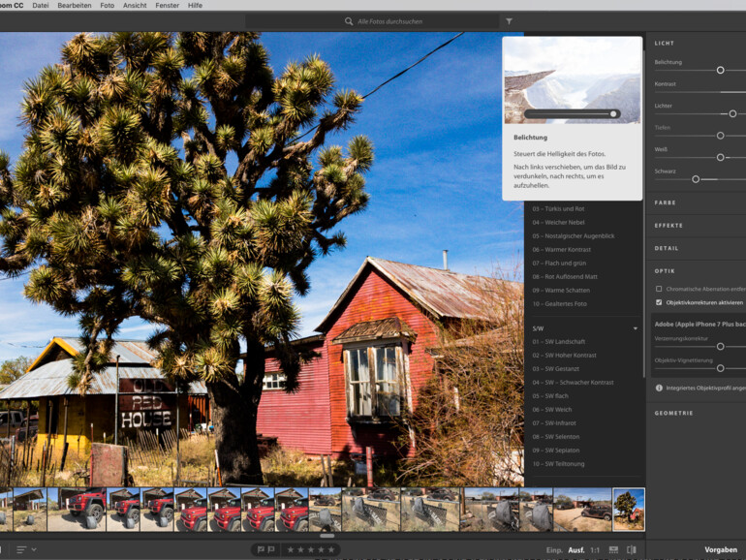Apply preset 04 – SW – Schwacher Kontrast
This screenshot has width=746, height=560.
[573, 383]
